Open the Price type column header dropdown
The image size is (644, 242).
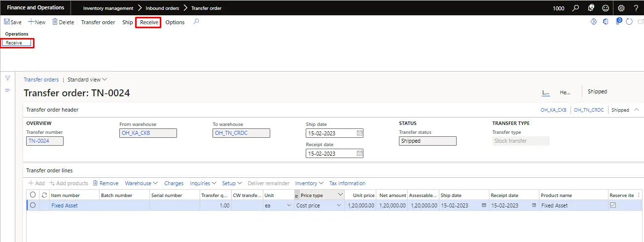(339, 195)
